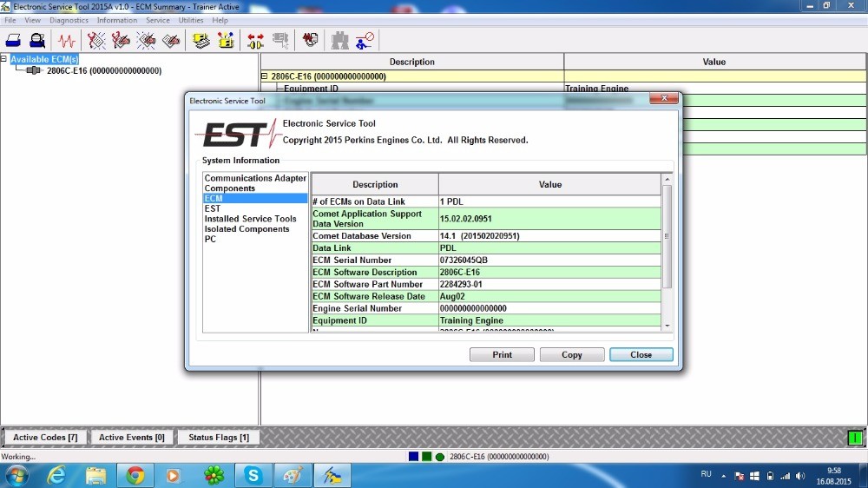Show hidden tray icons arrow
The image size is (868, 488).
click(x=724, y=476)
